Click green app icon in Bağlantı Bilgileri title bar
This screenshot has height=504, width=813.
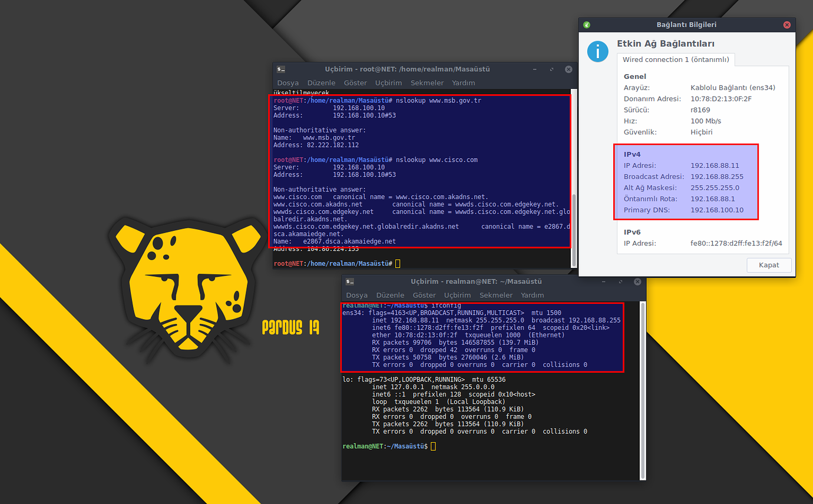point(586,25)
